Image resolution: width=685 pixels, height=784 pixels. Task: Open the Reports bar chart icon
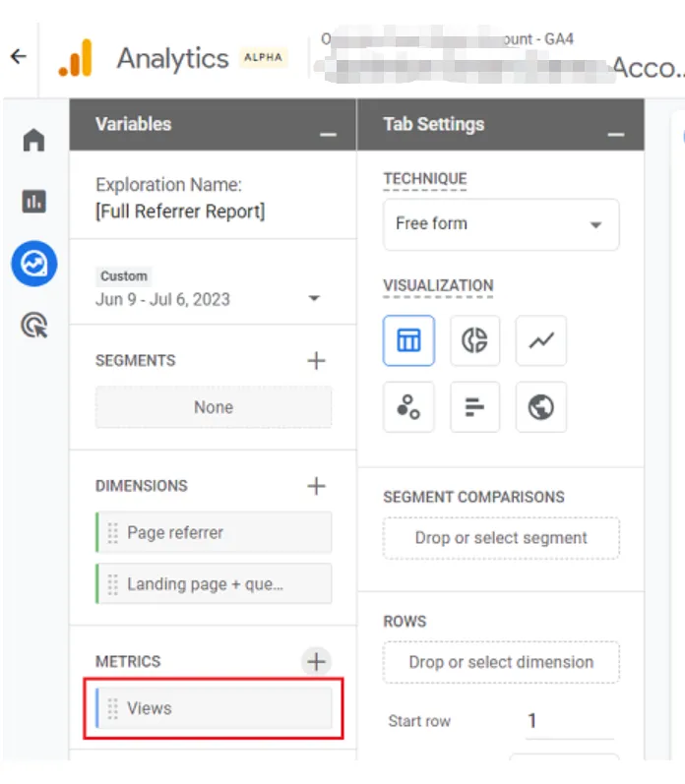(34, 202)
